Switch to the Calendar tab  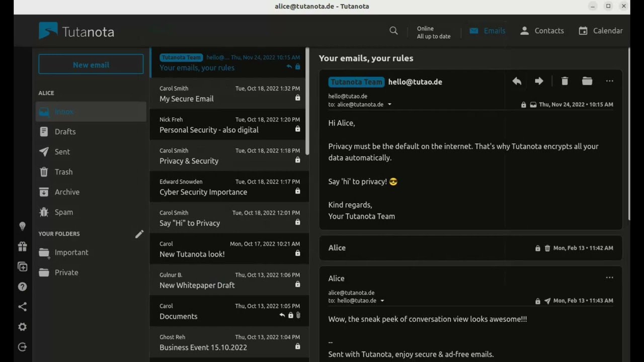point(600,31)
